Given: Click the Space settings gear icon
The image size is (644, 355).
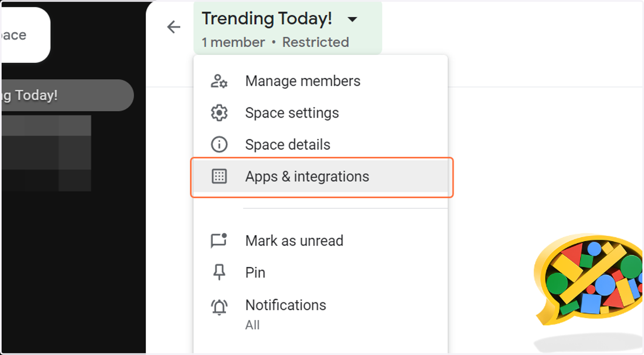Looking at the screenshot, I should 219,113.
